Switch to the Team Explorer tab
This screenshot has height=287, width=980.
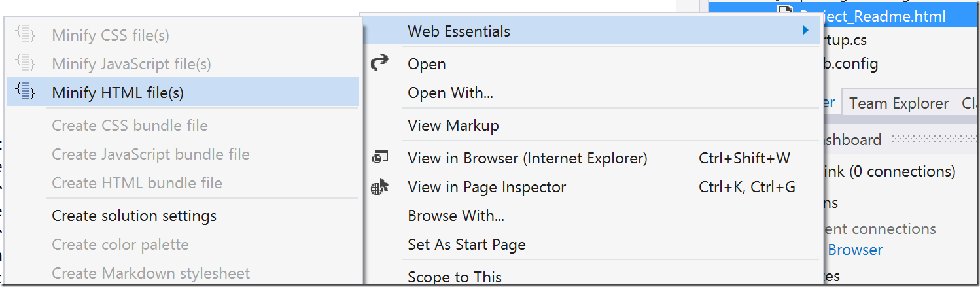click(898, 103)
